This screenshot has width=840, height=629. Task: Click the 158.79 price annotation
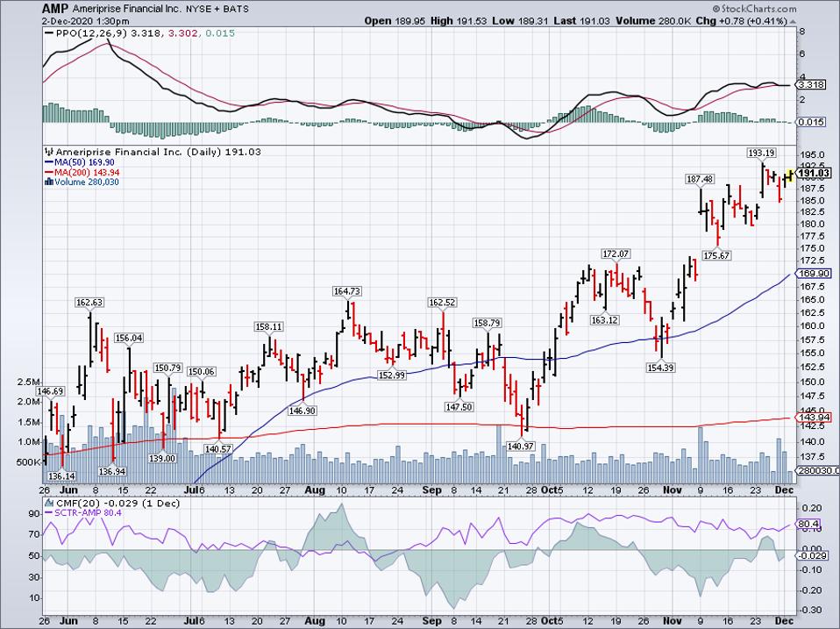pos(487,323)
